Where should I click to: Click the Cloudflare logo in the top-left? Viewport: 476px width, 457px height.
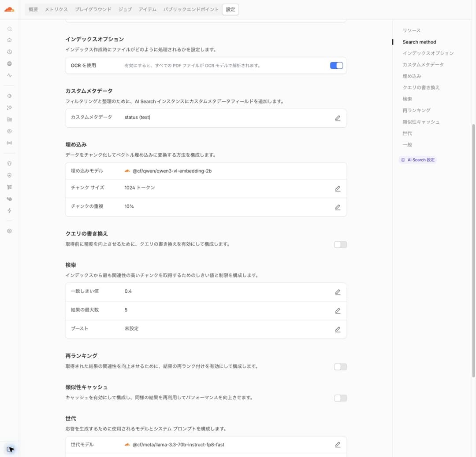(x=9, y=9)
